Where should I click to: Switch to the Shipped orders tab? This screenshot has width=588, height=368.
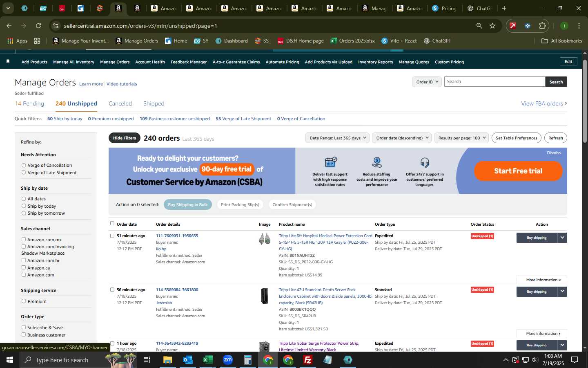[x=154, y=104]
